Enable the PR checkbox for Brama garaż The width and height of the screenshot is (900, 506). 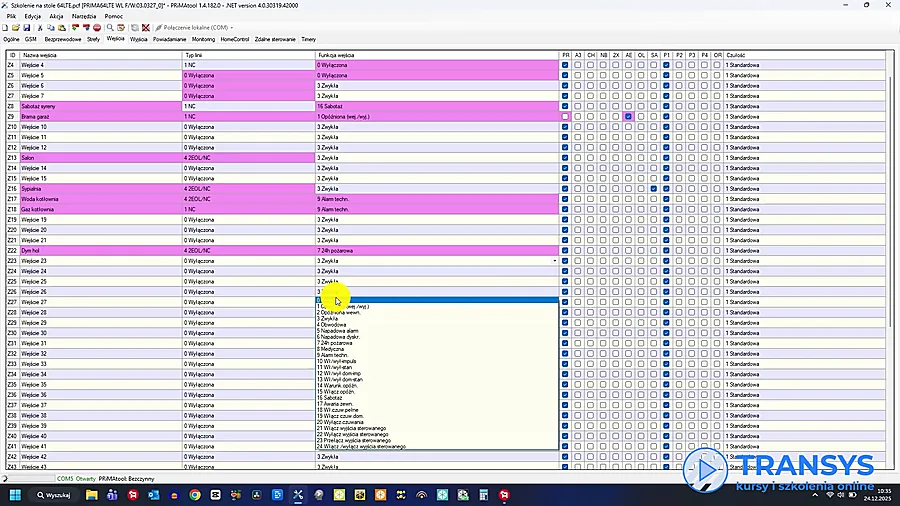(x=565, y=116)
